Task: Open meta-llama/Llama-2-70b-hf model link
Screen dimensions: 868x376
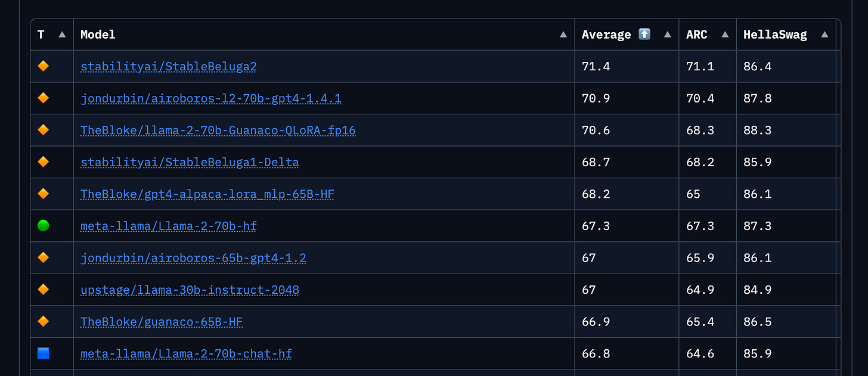Action: click(169, 226)
